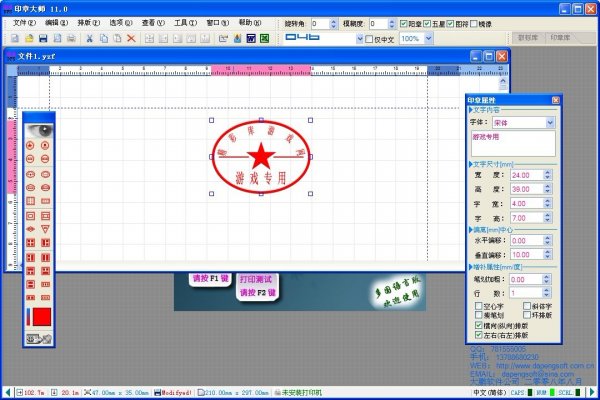Open the 窗口 menu

pyautogui.click(x=217, y=23)
